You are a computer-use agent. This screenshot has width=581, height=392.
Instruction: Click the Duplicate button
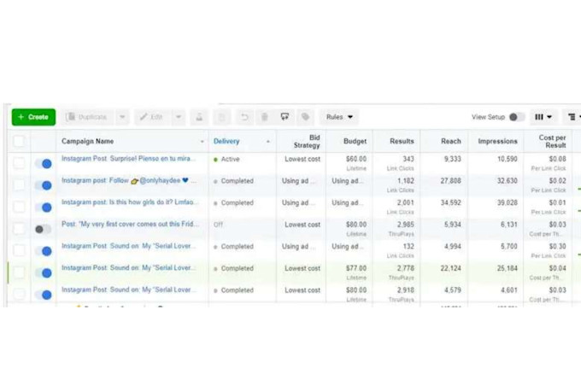tap(88, 117)
